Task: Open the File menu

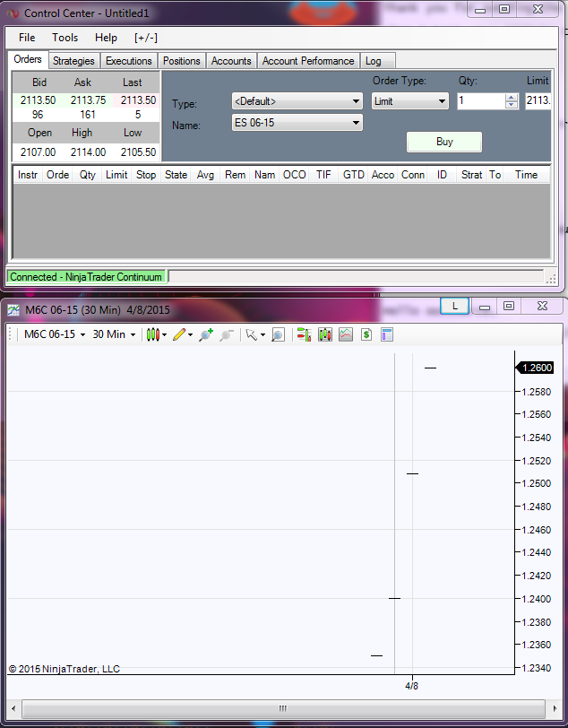Action: 27,38
